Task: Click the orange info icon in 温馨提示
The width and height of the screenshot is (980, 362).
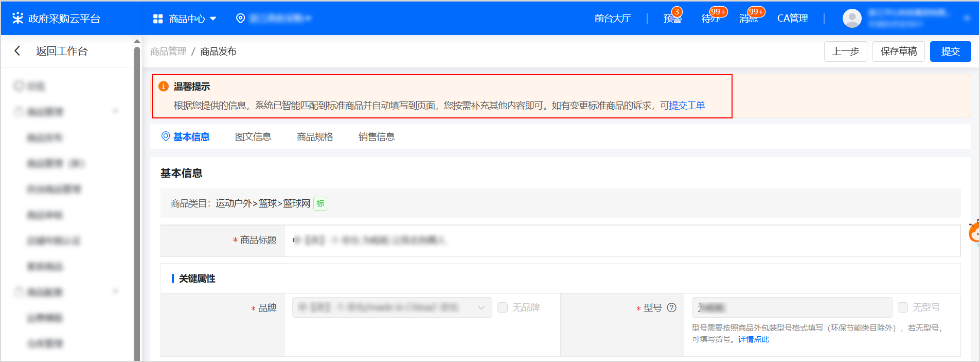Action: click(x=164, y=86)
